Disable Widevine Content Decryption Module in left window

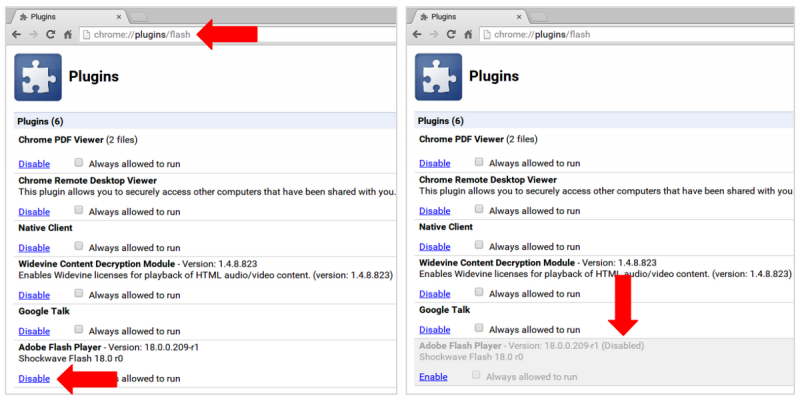(34, 295)
